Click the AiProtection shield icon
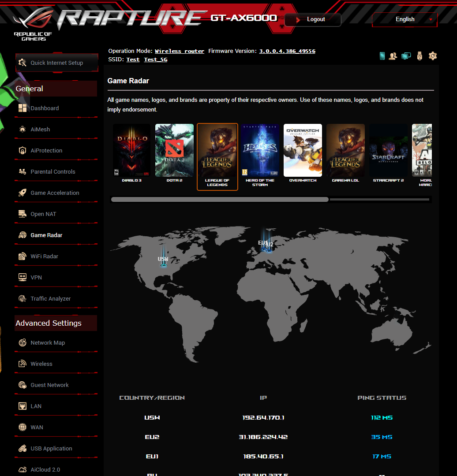The height and width of the screenshot is (476, 457). click(22, 151)
